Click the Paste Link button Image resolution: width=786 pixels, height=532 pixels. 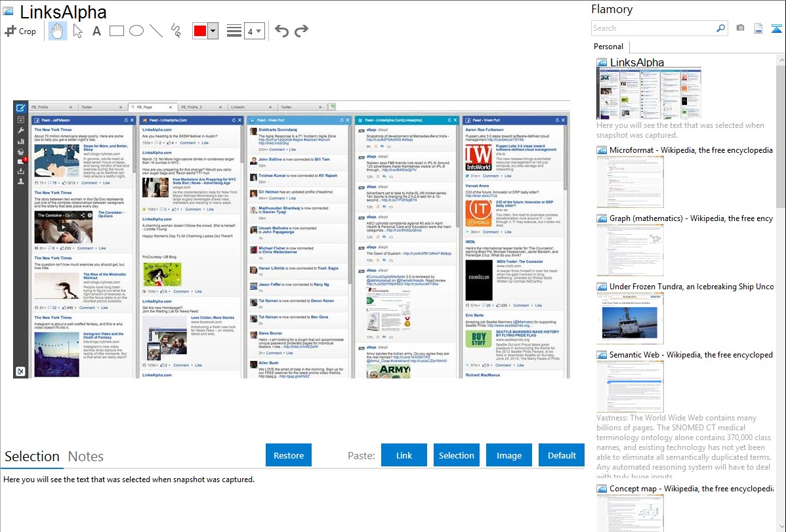point(404,455)
